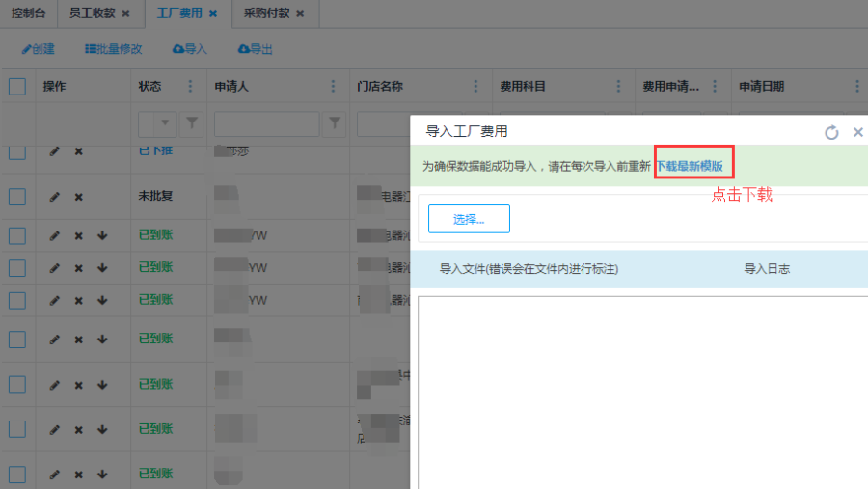Click the 选择... file button

[x=469, y=219]
